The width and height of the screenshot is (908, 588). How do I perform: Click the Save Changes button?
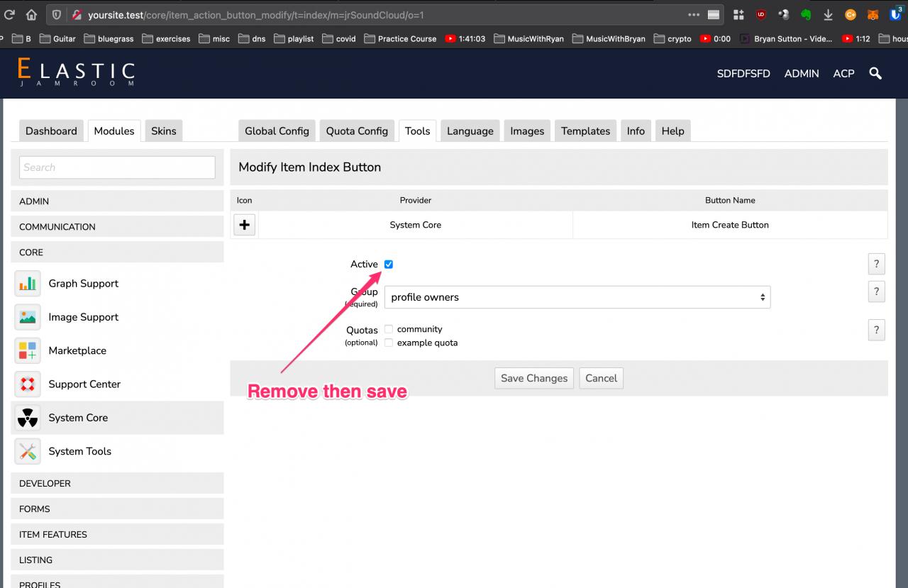(x=534, y=378)
